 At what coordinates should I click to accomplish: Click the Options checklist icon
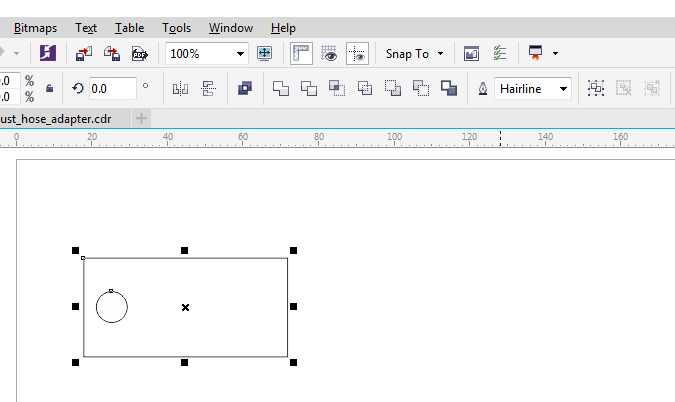coord(500,54)
